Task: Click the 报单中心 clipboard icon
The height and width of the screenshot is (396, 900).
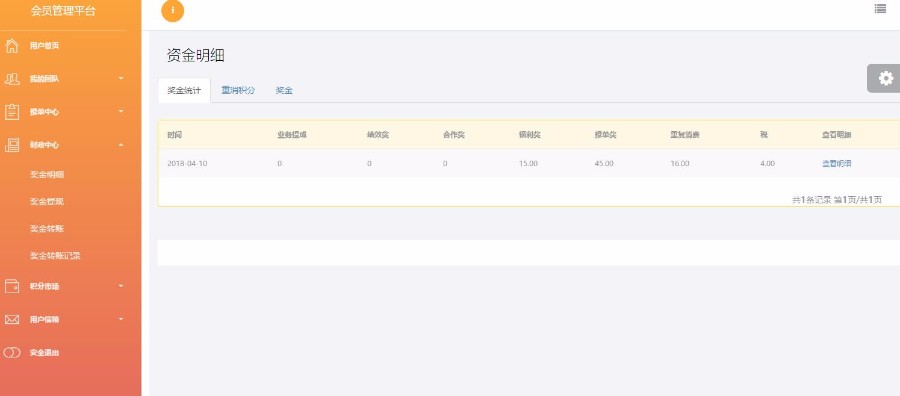Action: (x=11, y=112)
